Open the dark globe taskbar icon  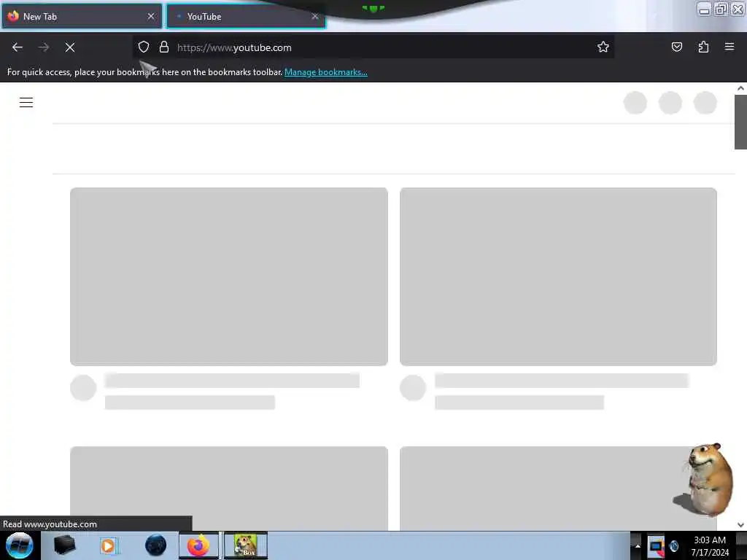click(x=156, y=545)
